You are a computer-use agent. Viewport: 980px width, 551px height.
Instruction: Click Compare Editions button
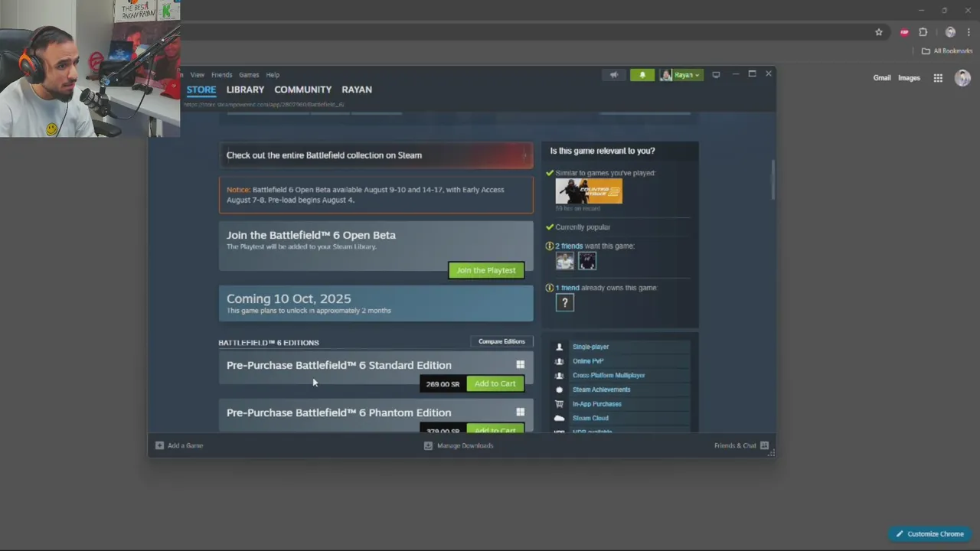(501, 341)
